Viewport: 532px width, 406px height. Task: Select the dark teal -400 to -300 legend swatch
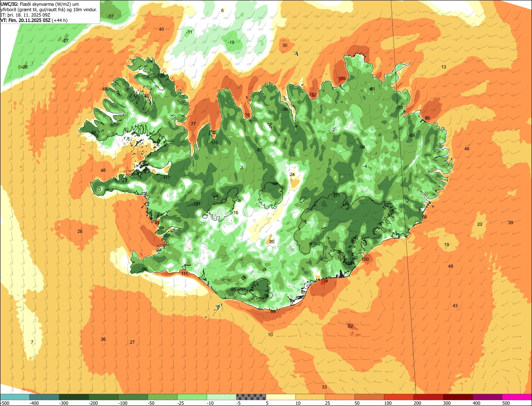coord(44,397)
